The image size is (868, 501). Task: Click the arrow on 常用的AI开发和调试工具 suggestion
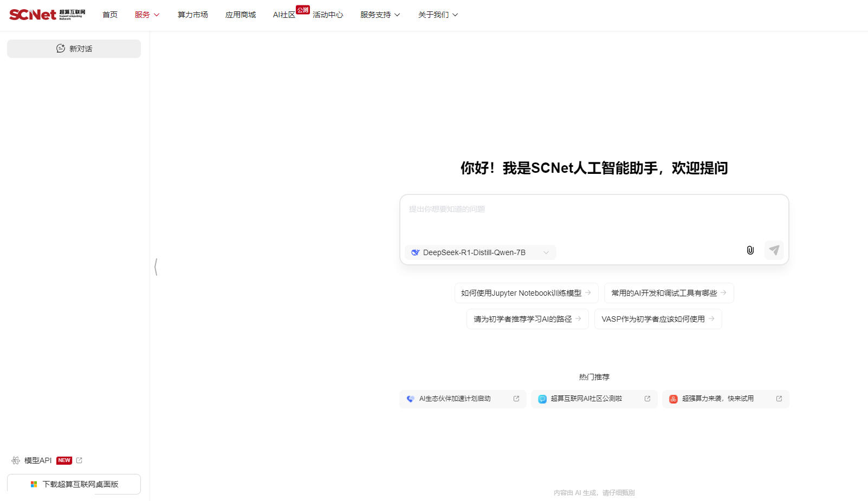tap(723, 292)
